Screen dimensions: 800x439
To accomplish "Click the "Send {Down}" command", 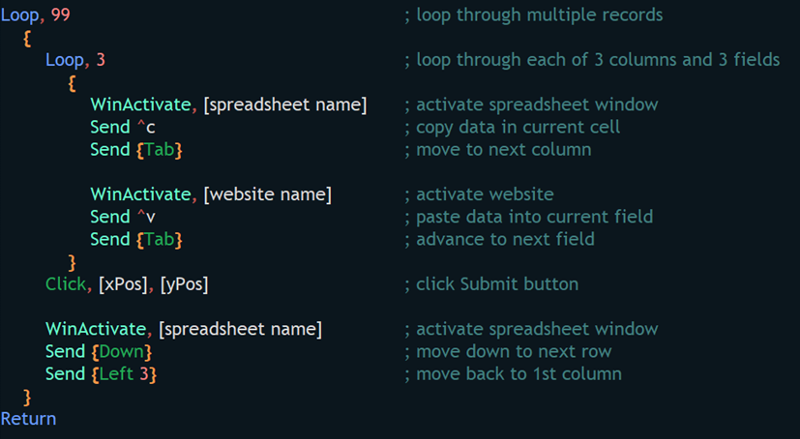I will (x=97, y=351).
